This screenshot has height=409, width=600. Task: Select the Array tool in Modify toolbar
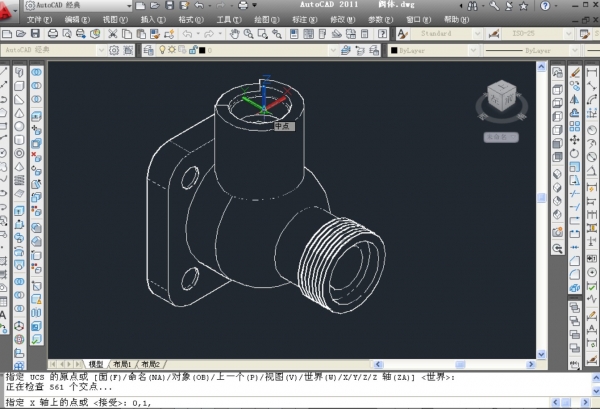(574, 126)
